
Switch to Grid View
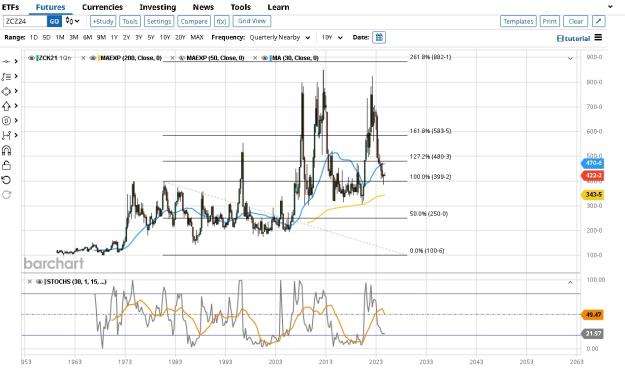click(x=252, y=21)
